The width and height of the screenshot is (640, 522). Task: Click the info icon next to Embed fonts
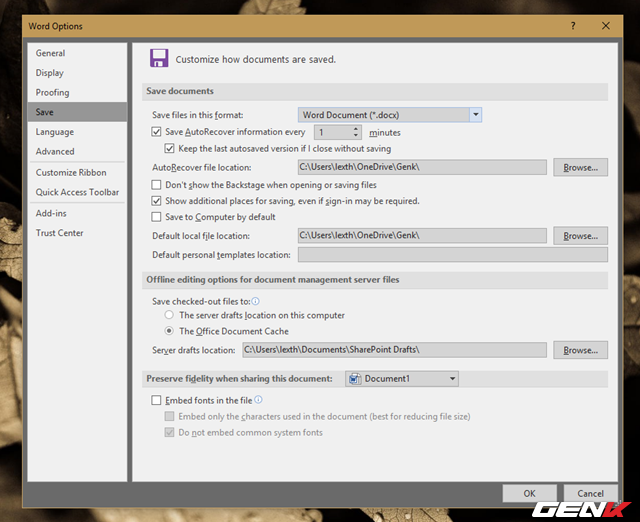258,400
